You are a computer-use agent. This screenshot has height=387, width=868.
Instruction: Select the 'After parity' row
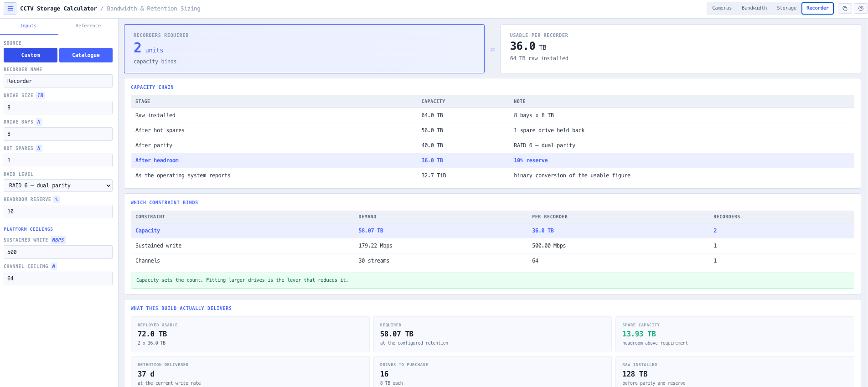(492, 145)
